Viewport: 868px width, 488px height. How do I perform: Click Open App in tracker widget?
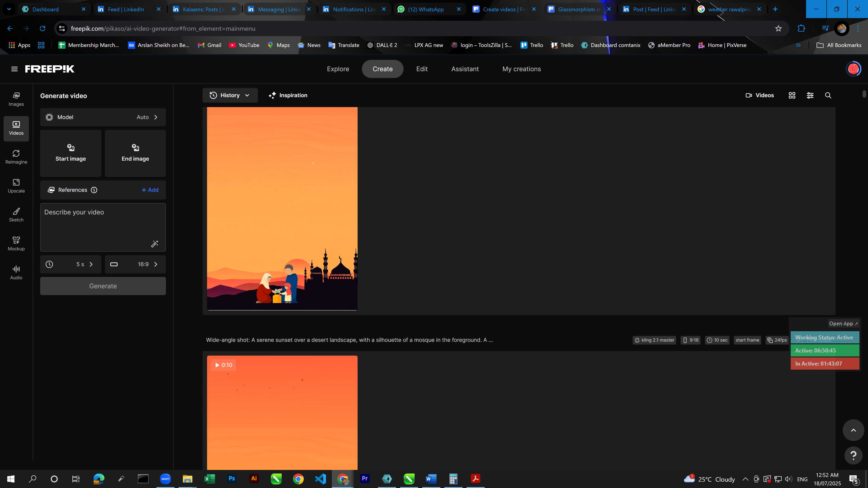tap(843, 324)
